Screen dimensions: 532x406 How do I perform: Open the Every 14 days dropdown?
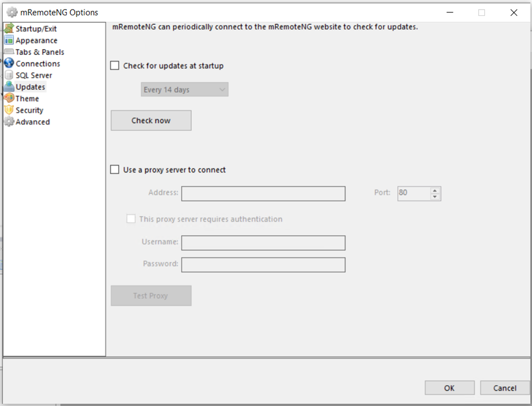tap(185, 89)
